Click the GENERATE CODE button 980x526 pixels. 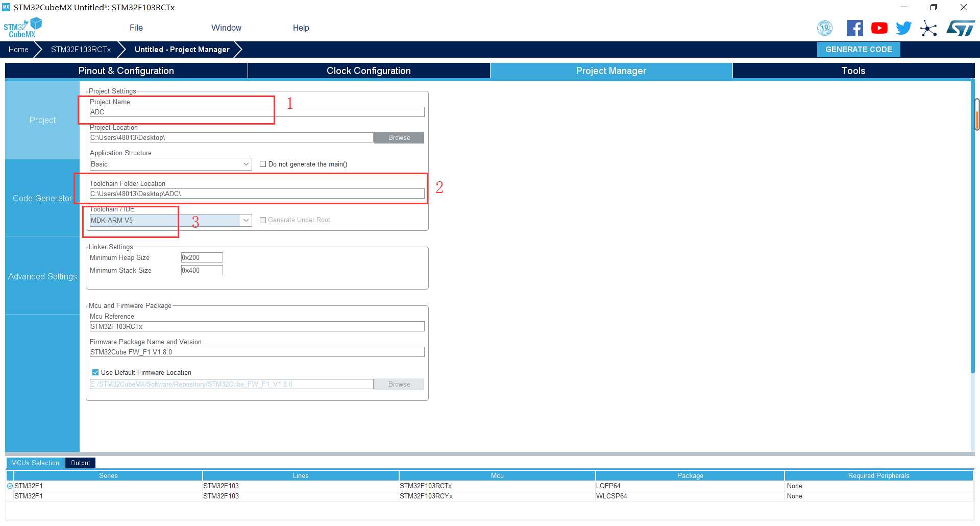(x=859, y=50)
